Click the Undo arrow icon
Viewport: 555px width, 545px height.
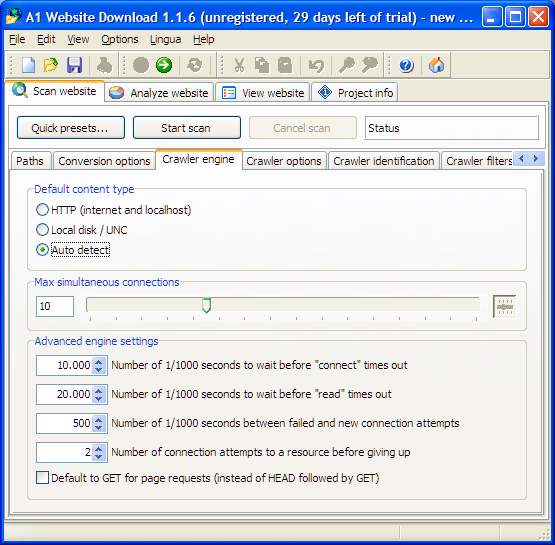click(x=316, y=65)
